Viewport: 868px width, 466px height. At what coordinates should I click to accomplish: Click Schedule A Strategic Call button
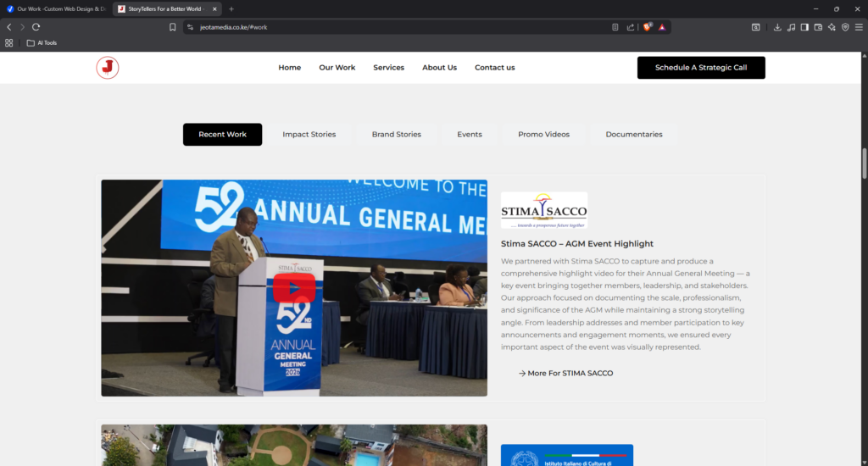[x=701, y=68]
